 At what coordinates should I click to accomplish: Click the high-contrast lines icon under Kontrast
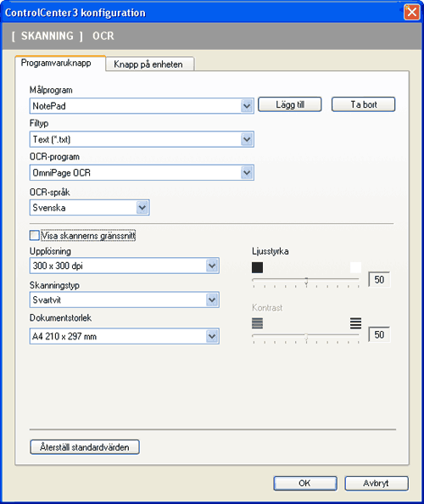pos(355,323)
